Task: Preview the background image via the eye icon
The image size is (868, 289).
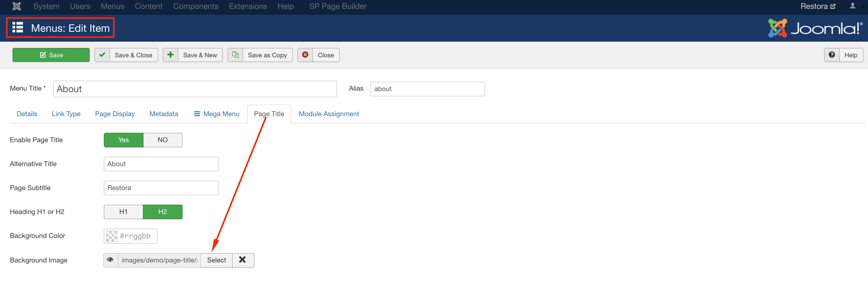Action: [111, 260]
